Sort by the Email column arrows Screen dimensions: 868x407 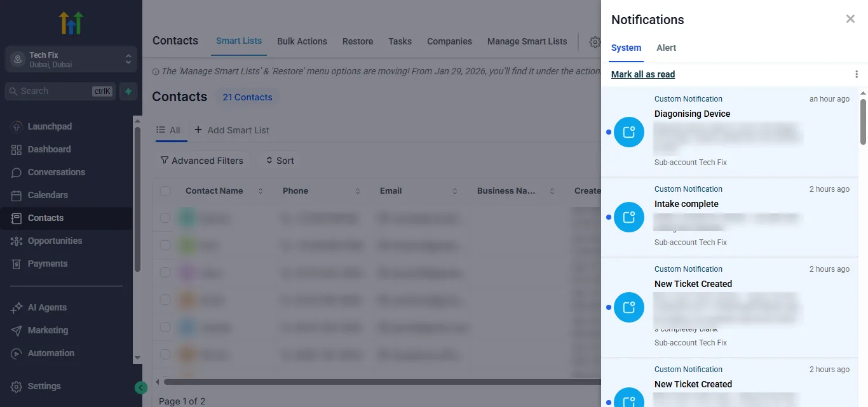tap(455, 191)
